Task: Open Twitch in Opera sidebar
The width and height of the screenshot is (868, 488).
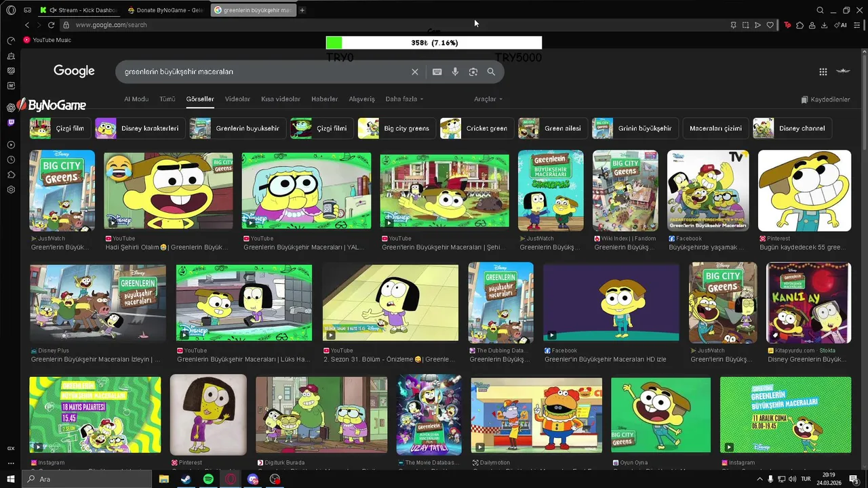Action: [x=11, y=123]
